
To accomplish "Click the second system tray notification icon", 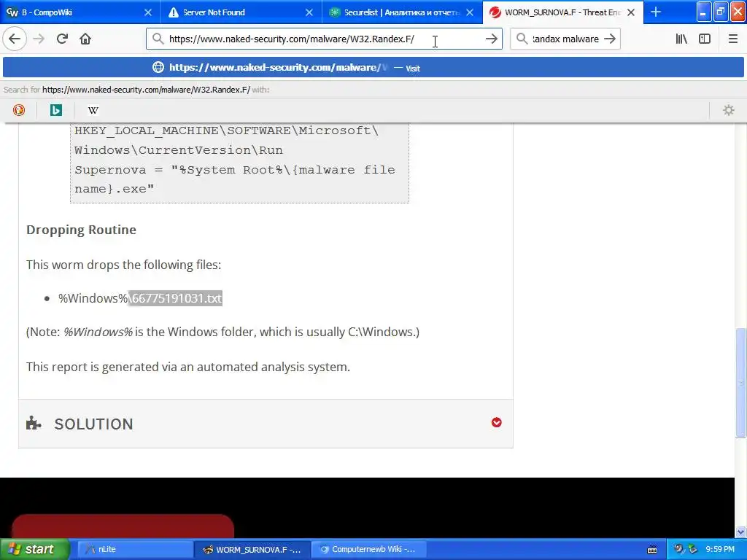I will coord(692,549).
